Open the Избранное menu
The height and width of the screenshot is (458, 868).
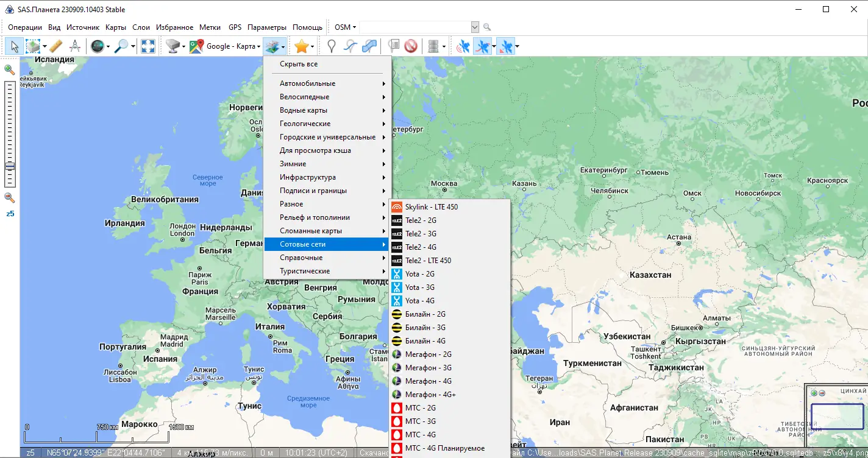(x=174, y=27)
